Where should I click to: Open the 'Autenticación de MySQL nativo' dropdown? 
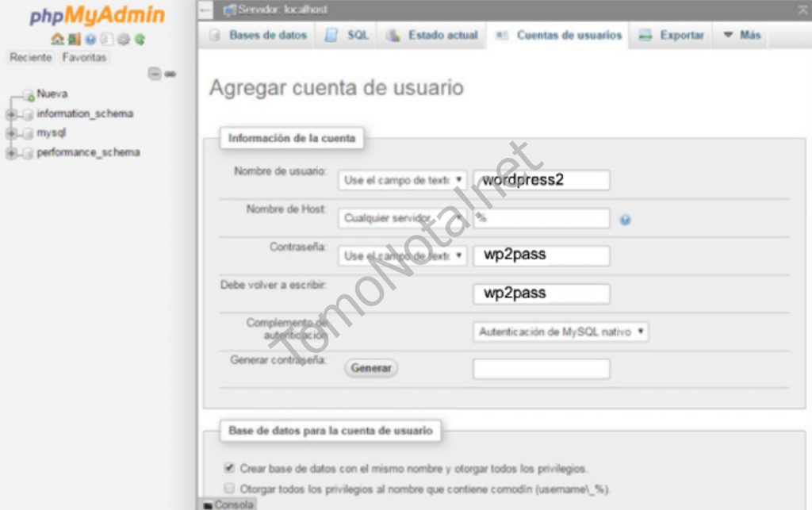(560, 332)
